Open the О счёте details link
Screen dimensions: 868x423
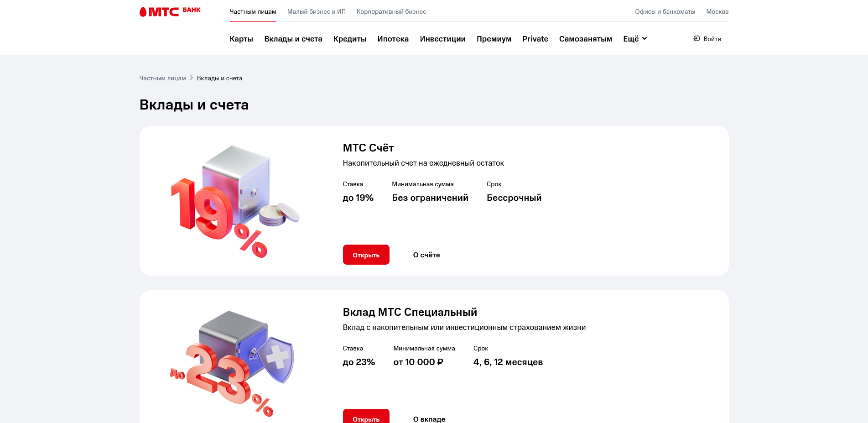click(426, 255)
